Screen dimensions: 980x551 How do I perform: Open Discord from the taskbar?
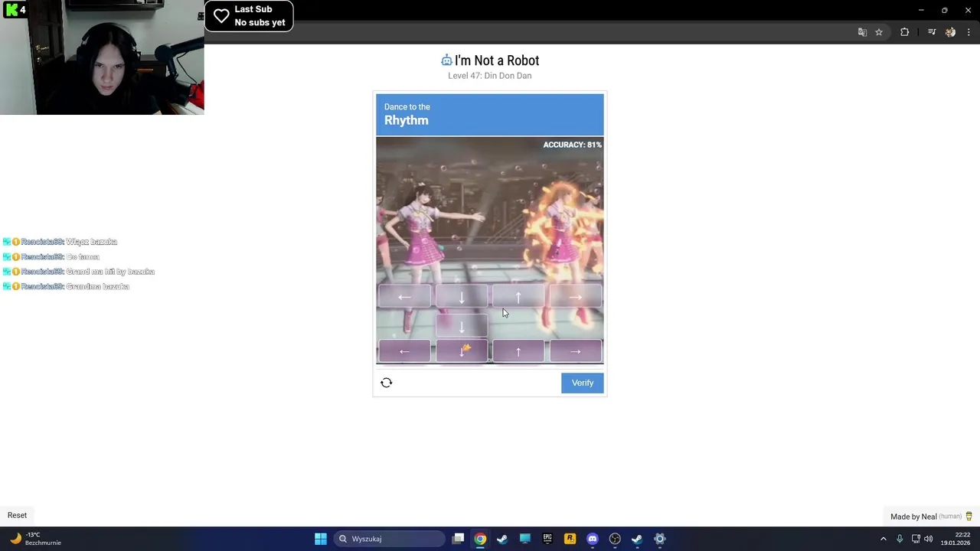click(592, 539)
